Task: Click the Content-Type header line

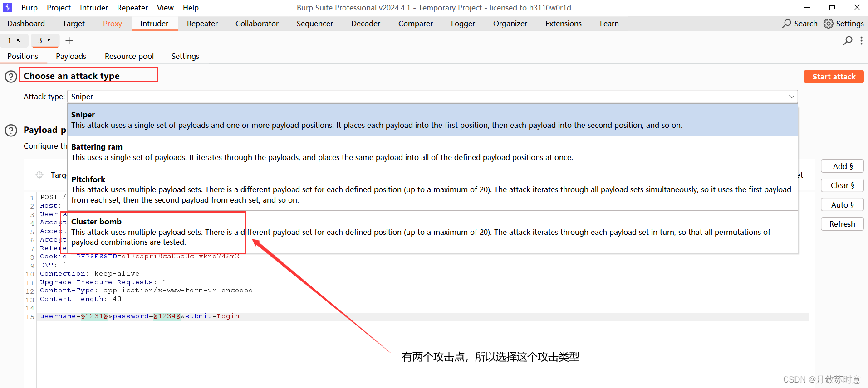Action: 147,291
